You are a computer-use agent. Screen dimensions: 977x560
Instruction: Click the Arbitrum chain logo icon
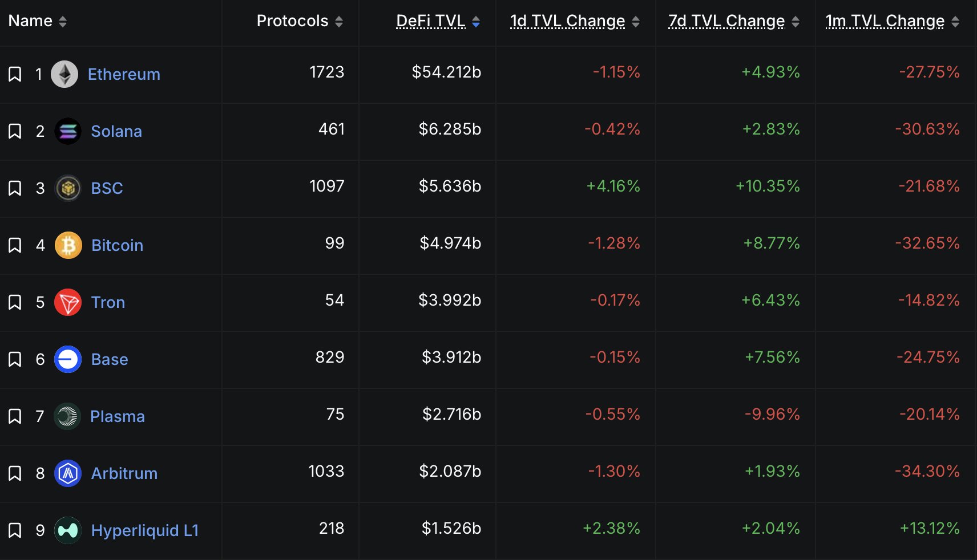(x=68, y=473)
